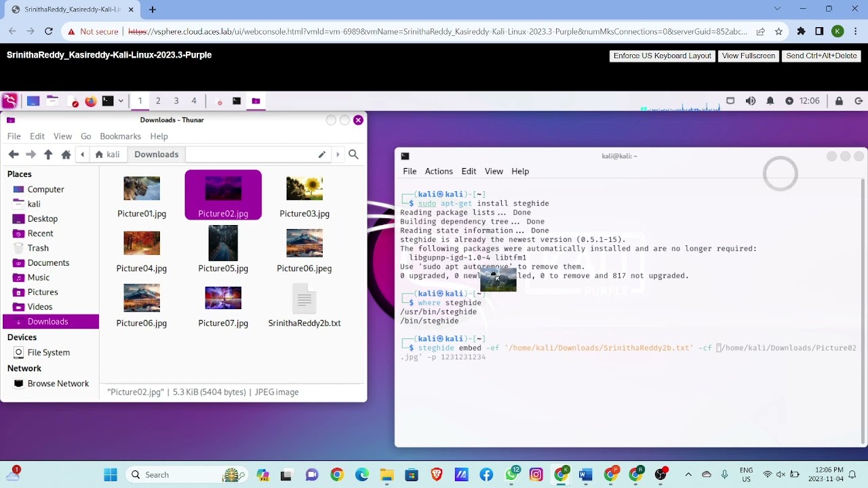Open Word from Windows taskbar
The image size is (868, 488).
tap(586, 475)
